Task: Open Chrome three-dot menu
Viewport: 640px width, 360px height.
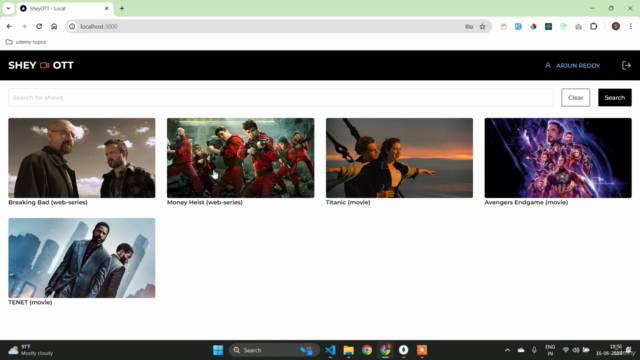Action: [631, 27]
